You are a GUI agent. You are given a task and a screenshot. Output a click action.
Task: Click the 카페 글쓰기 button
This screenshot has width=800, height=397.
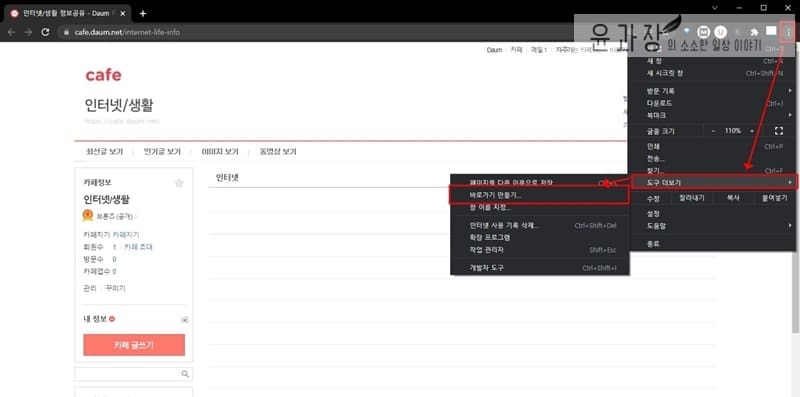pos(134,345)
